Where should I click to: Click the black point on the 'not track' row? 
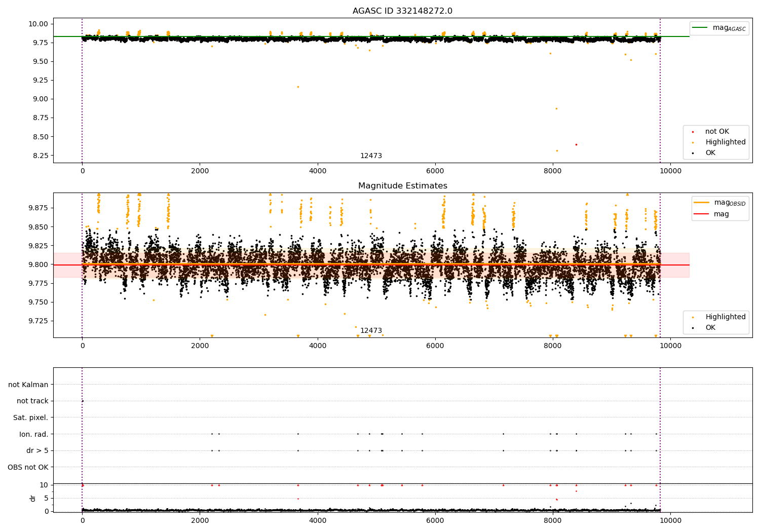[x=83, y=401]
